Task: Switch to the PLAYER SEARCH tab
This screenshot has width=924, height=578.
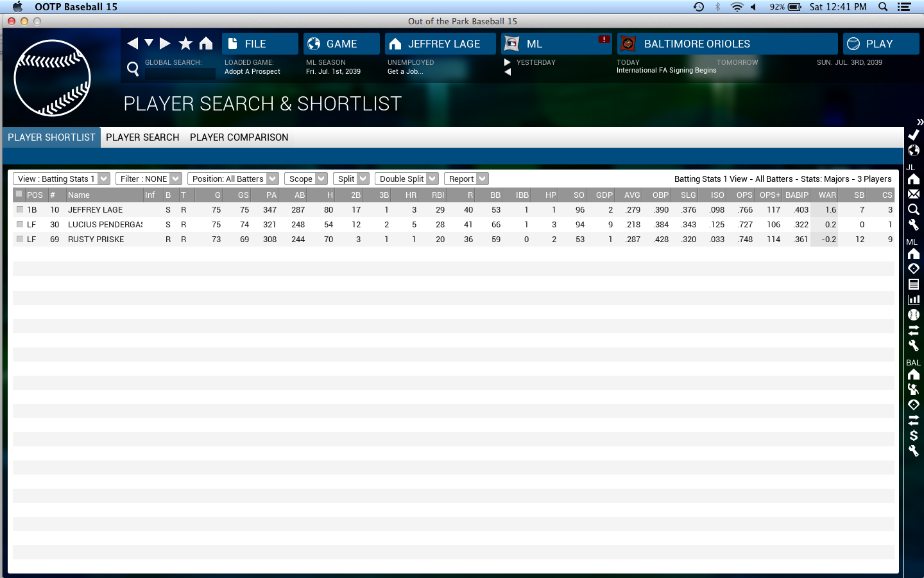Action: pos(142,137)
